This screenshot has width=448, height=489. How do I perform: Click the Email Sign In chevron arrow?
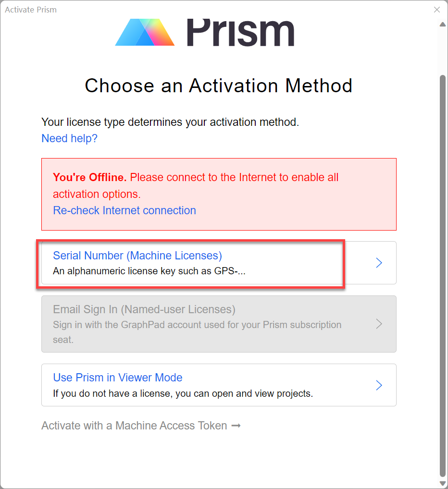click(379, 324)
